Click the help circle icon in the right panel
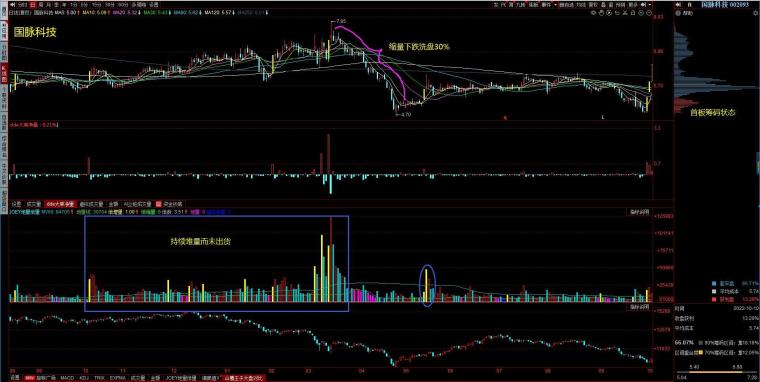This screenshot has height=382, width=760. 678,13
